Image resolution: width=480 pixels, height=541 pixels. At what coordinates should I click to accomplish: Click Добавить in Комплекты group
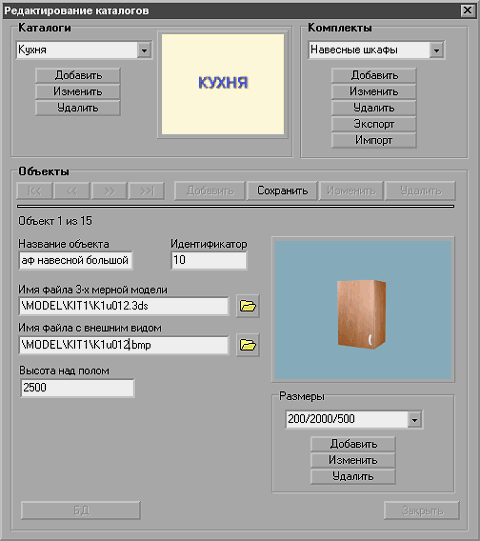click(374, 75)
